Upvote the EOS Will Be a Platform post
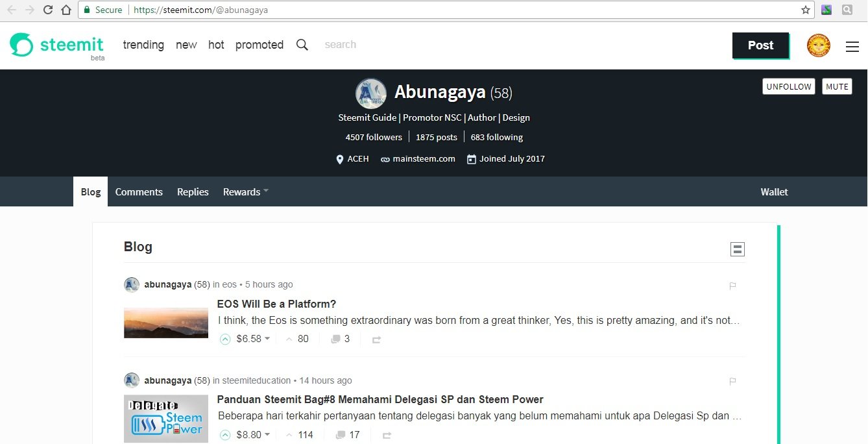Viewport: 868px width, 444px height. point(225,339)
